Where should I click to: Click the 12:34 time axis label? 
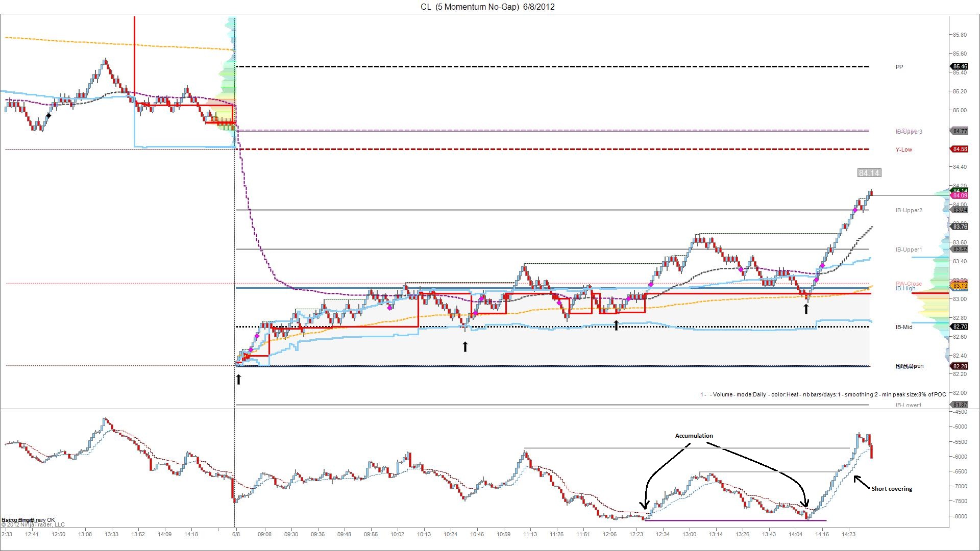click(663, 534)
